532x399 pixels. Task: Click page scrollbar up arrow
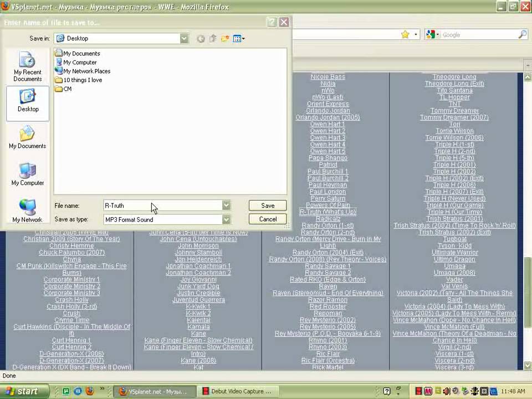(x=528, y=76)
